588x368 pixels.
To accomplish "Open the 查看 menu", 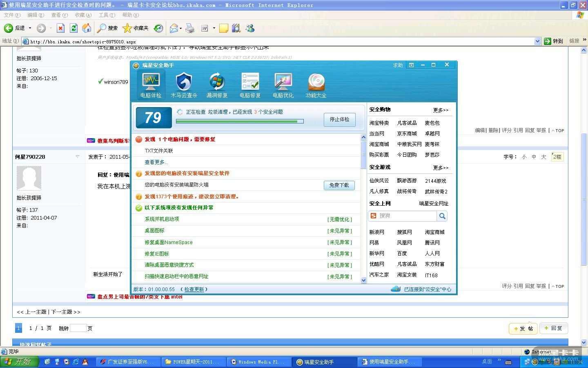I will [x=59, y=15].
